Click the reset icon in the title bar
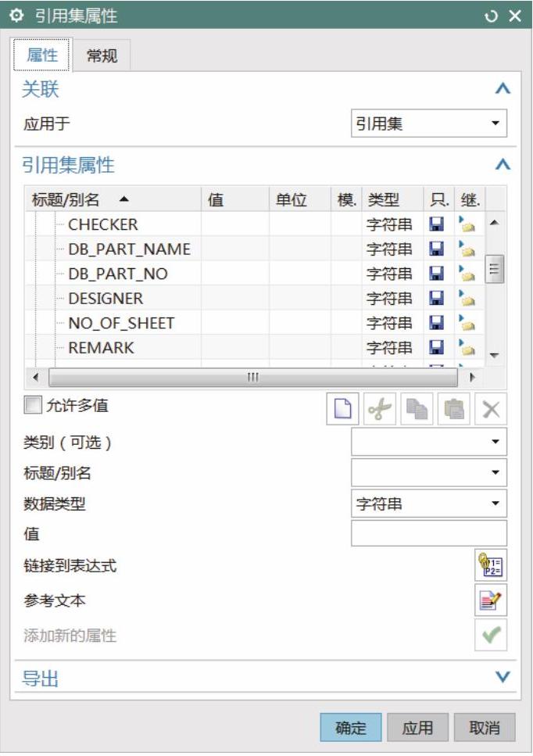This screenshot has height=756, width=533. pos(491,16)
